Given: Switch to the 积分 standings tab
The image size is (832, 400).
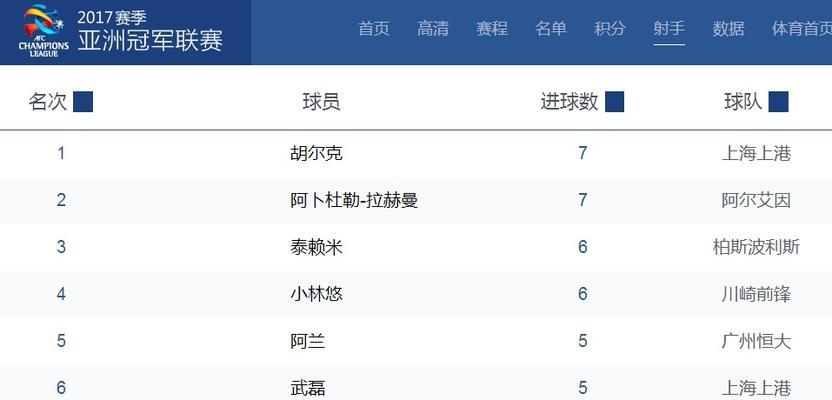Looking at the screenshot, I should (610, 28).
